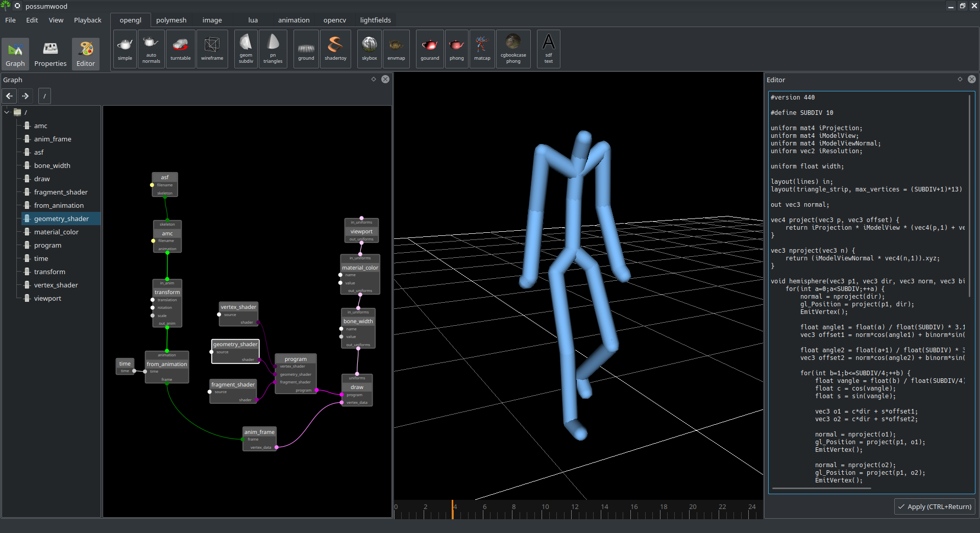
Task: Go back in graph navigation
Action: tap(10, 96)
